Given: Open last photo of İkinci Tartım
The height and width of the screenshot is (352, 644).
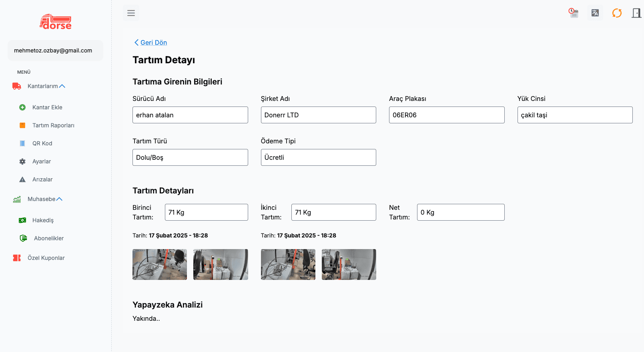Looking at the screenshot, I should pyautogui.click(x=349, y=264).
